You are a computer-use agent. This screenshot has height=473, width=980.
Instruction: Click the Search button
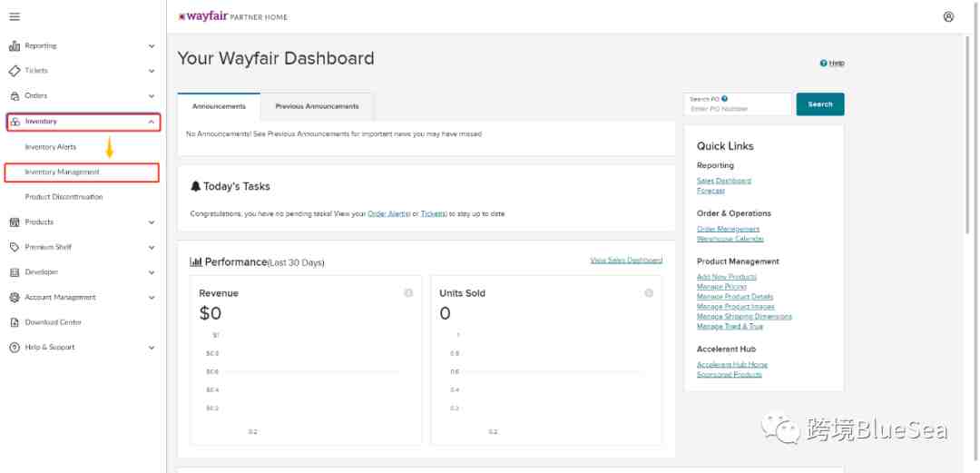pos(820,104)
